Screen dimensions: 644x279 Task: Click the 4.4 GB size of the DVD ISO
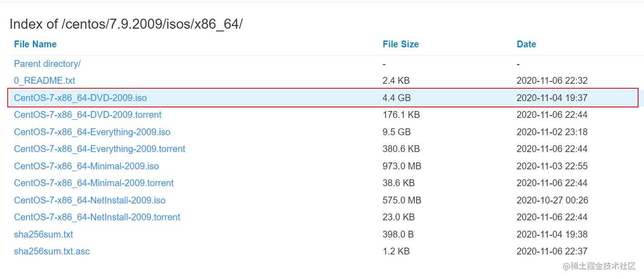click(397, 98)
